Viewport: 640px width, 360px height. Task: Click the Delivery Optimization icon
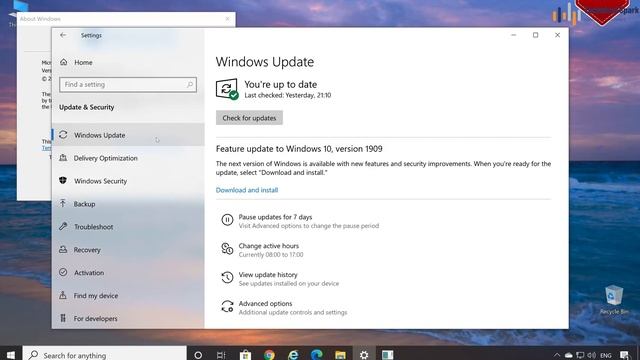coord(63,158)
